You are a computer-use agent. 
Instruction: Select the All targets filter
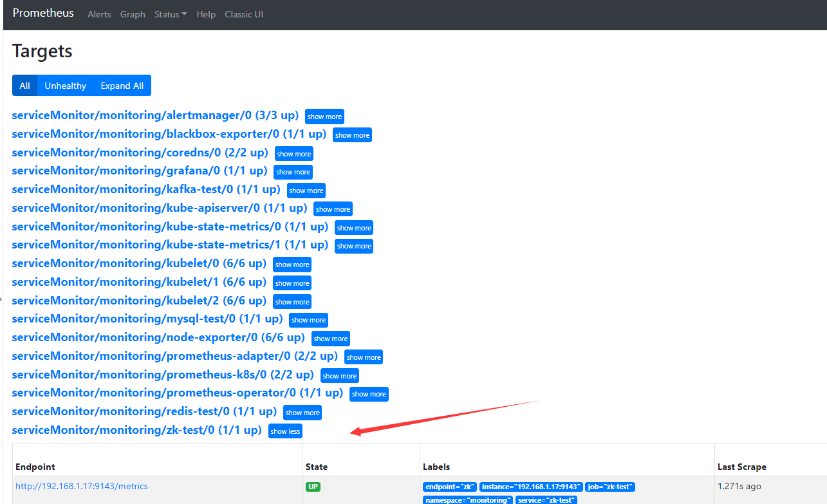coord(24,86)
